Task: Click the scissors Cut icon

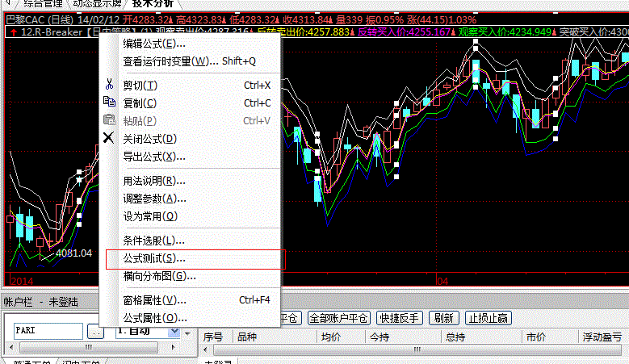Action: pos(109,84)
